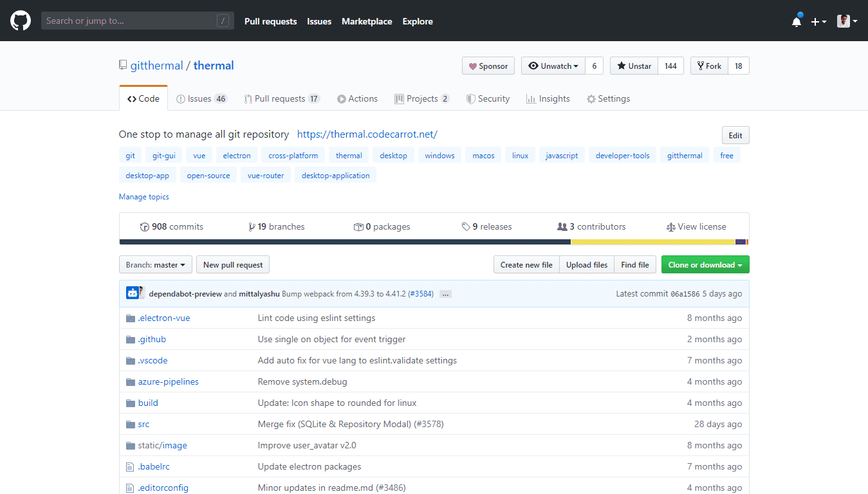Screen dimensions: 868x494
Task: Select the developer-tools topic tag
Action: [622, 156]
